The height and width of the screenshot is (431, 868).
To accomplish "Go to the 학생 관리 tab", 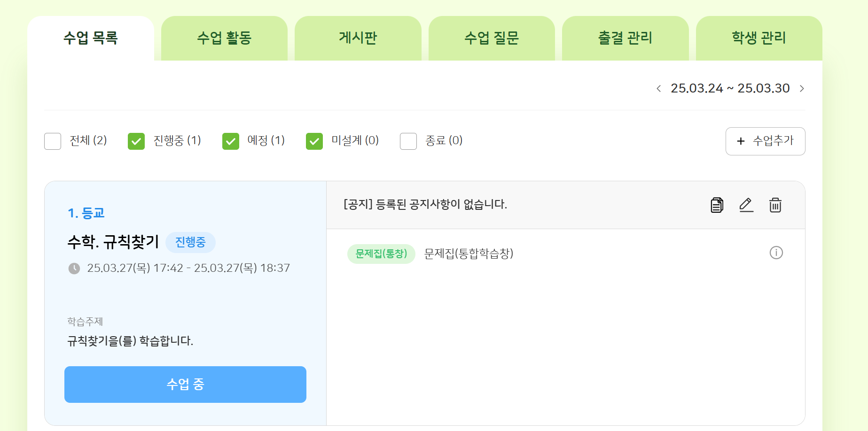I will click(759, 38).
